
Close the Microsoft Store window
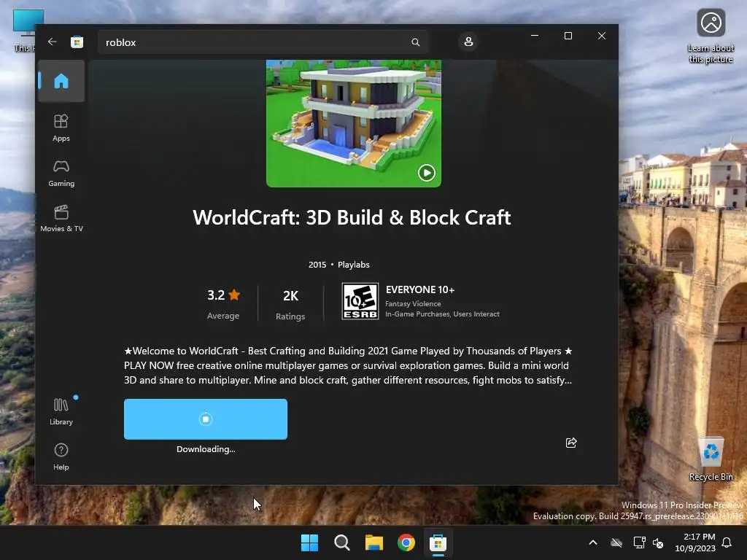pos(602,36)
